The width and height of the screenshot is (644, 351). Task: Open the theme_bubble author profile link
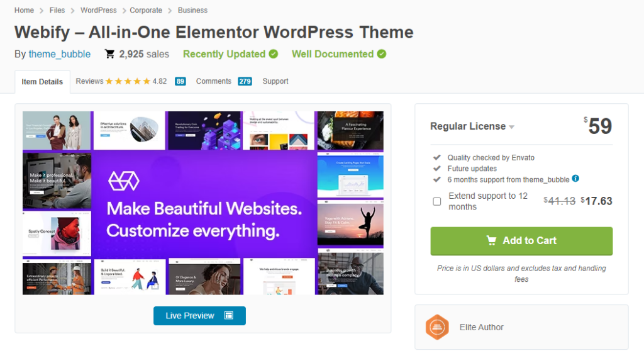(x=60, y=54)
